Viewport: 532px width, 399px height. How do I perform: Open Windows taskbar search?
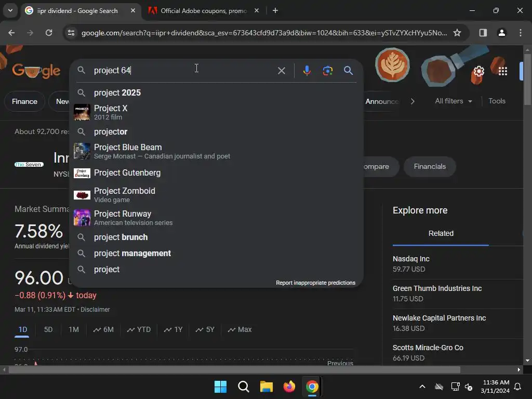[243, 387]
